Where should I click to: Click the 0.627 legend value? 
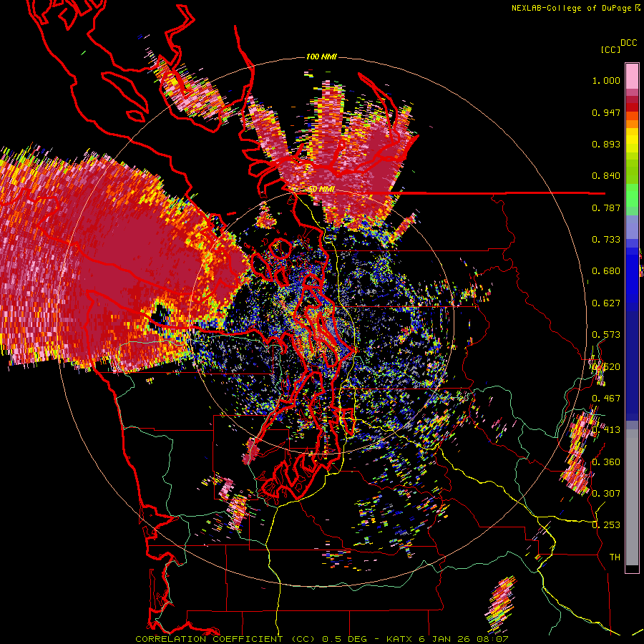[606, 303]
